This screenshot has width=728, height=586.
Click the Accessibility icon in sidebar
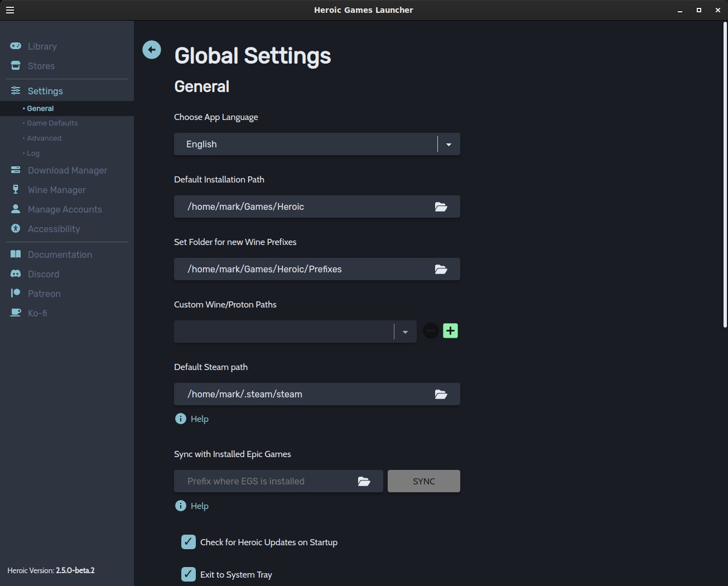click(16, 228)
